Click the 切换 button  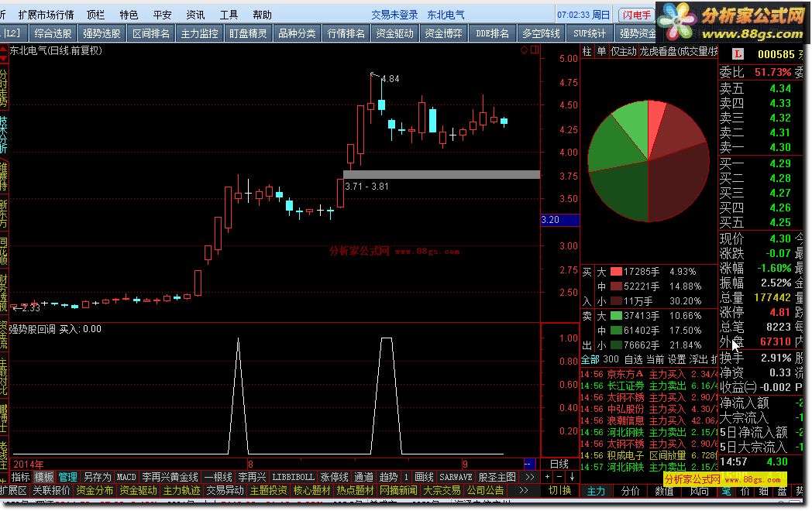(x=560, y=490)
